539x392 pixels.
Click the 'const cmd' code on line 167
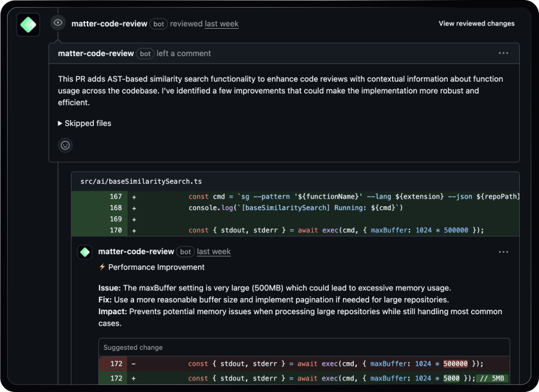pyautogui.click(x=354, y=197)
